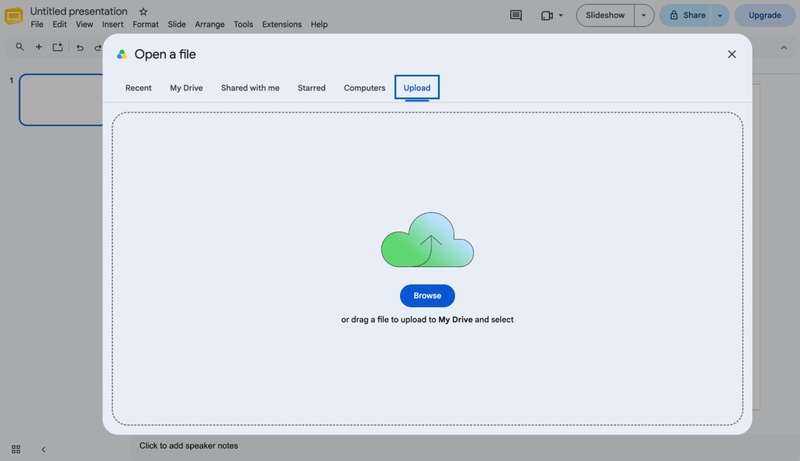Select the Upload tab
This screenshot has height=461, width=800.
point(417,88)
